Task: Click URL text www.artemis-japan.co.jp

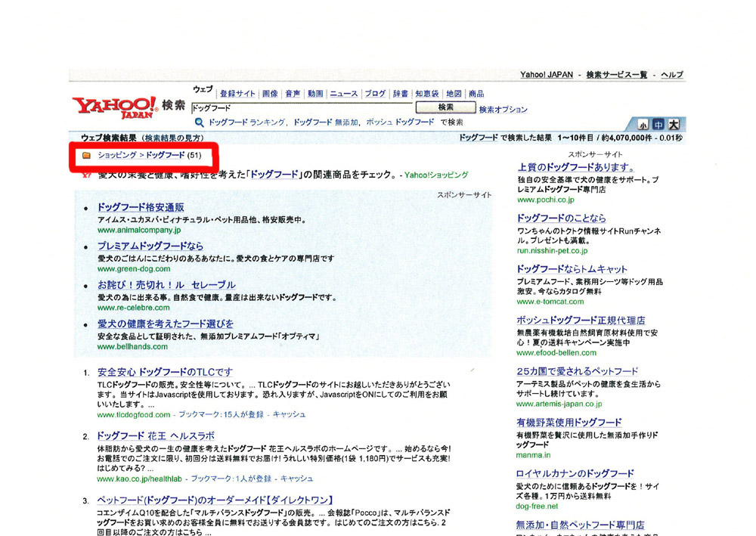Action: coord(559,404)
